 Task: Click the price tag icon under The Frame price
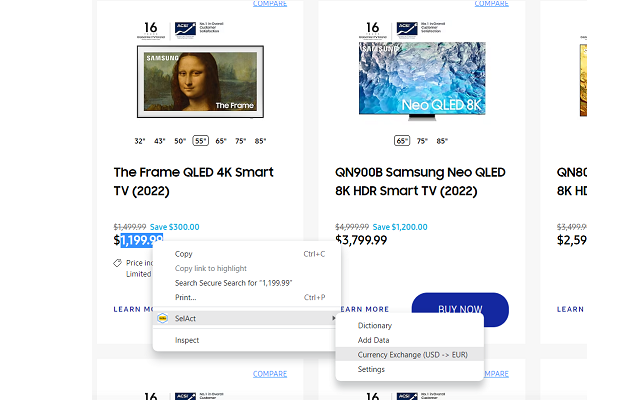click(118, 263)
